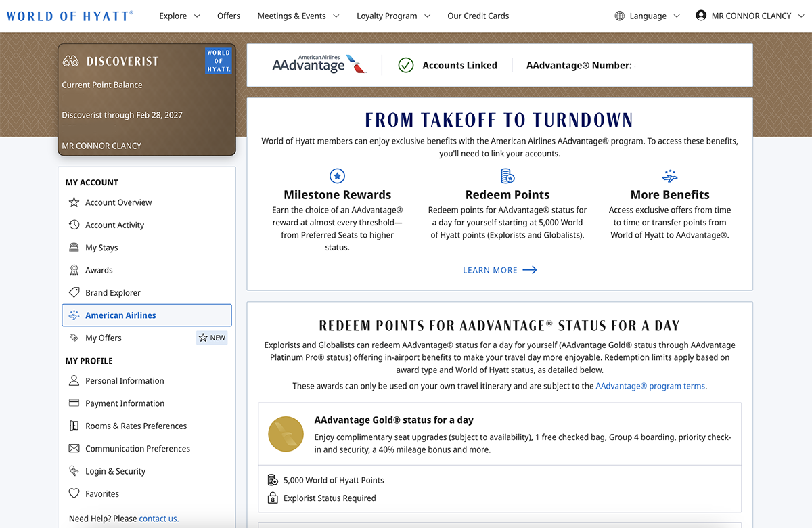Click the Brand Explorer tag icon
812x528 pixels.
pyautogui.click(x=74, y=292)
